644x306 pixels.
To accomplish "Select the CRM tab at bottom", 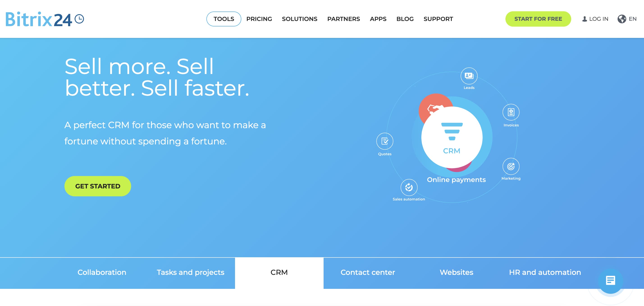I will [x=279, y=272].
